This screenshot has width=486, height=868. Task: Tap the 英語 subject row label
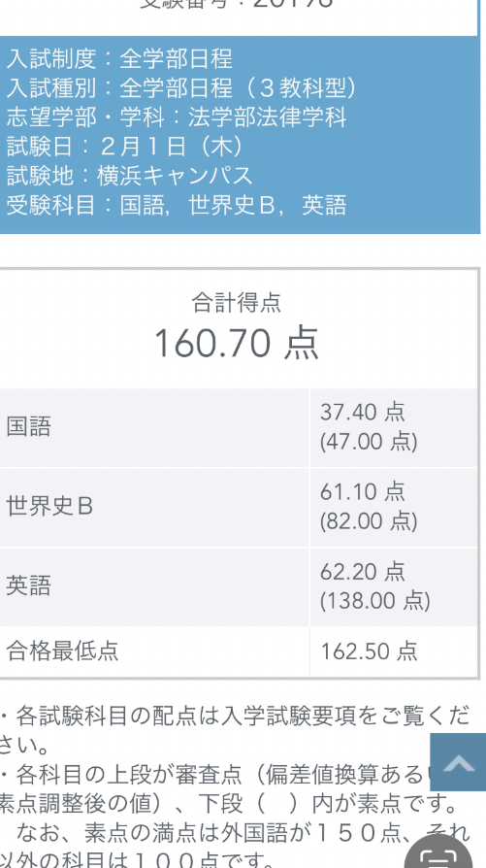pos(29,585)
